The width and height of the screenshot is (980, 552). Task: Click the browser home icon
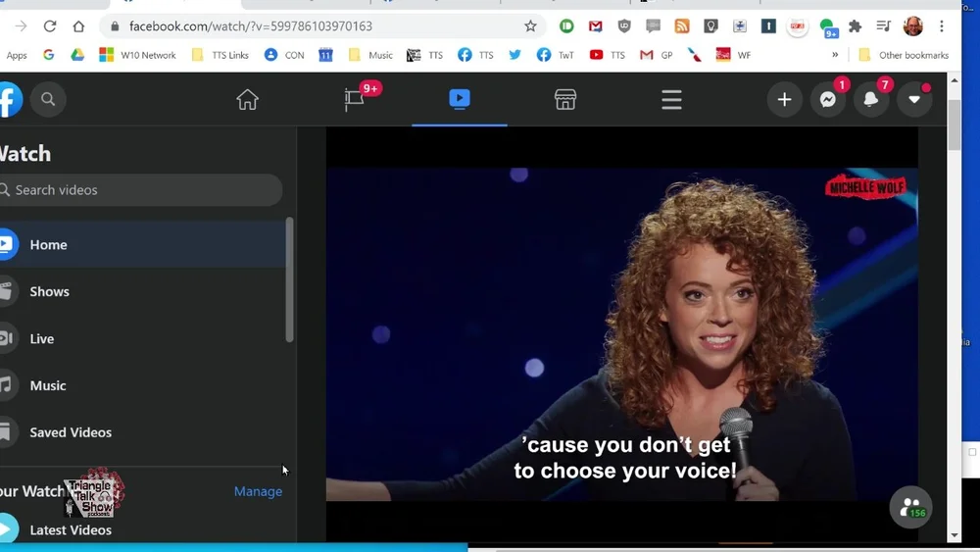[78, 26]
